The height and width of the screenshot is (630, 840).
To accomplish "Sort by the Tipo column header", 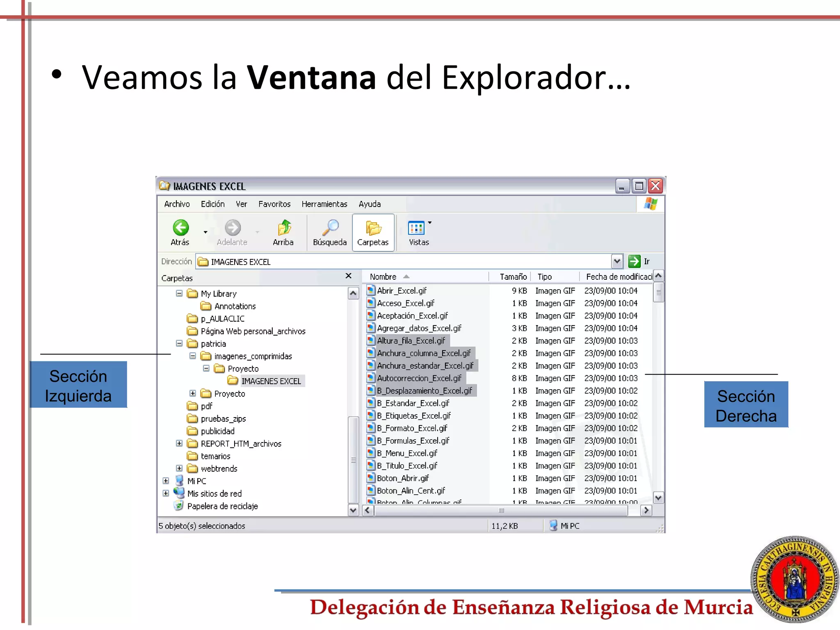I will pyautogui.click(x=555, y=277).
